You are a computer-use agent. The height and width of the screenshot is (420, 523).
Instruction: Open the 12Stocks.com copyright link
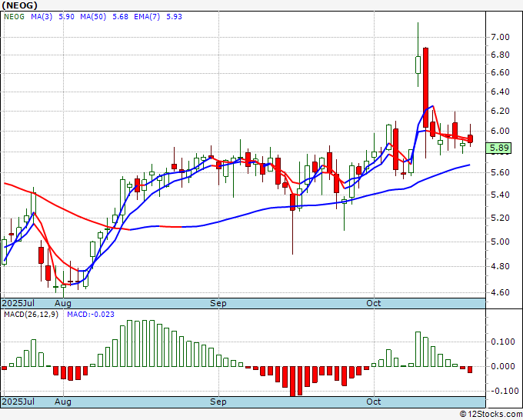click(491, 415)
